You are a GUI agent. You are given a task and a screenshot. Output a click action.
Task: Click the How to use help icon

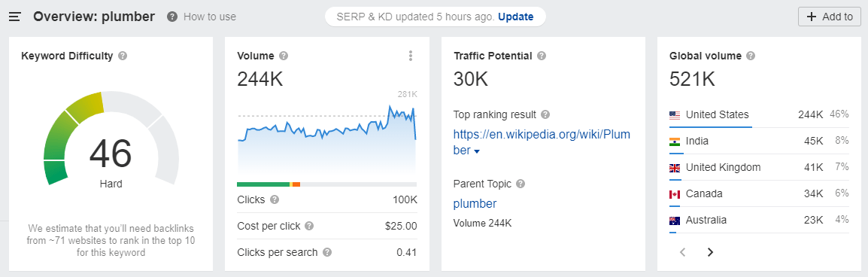coord(172,17)
